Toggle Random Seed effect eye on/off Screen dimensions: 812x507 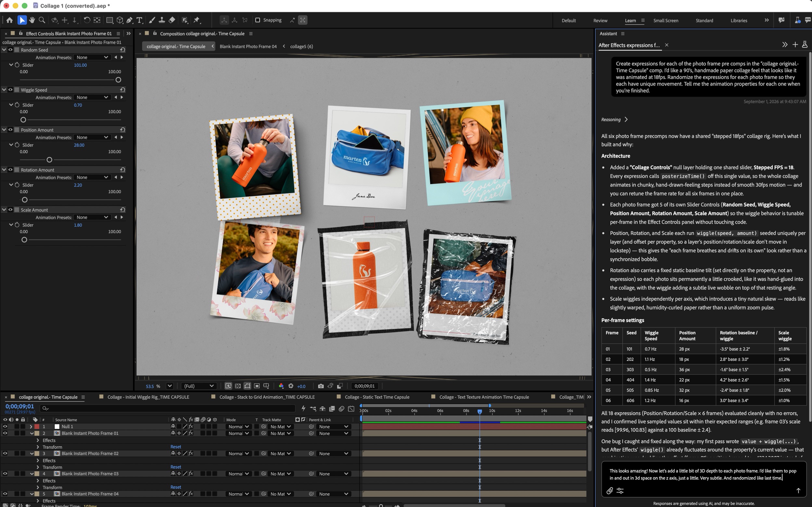click(10, 50)
